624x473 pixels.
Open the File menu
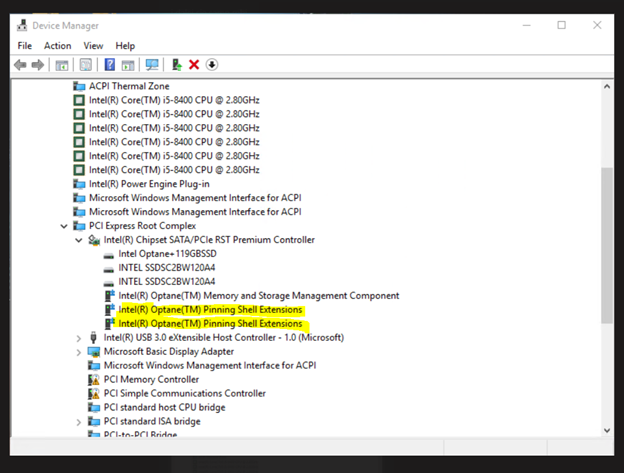[x=25, y=46]
